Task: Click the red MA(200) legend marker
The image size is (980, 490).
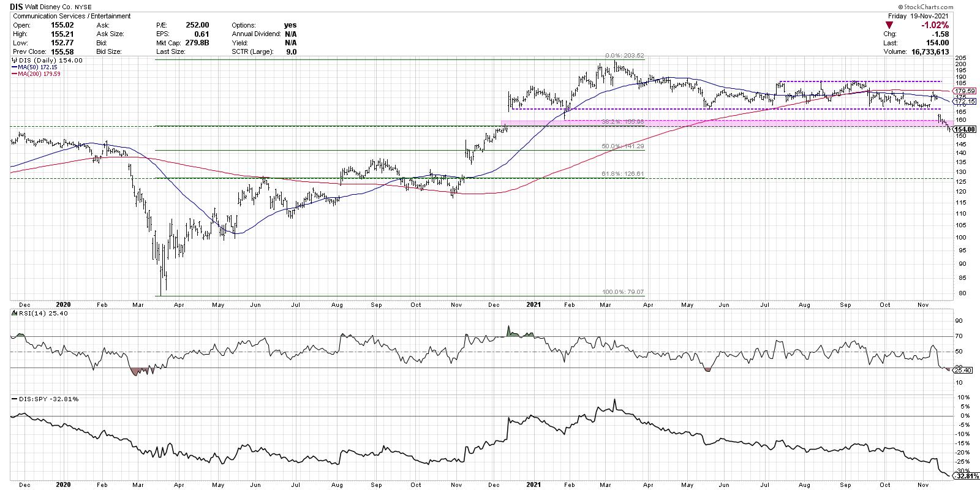Action: pyautogui.click(x=15, y=73)
